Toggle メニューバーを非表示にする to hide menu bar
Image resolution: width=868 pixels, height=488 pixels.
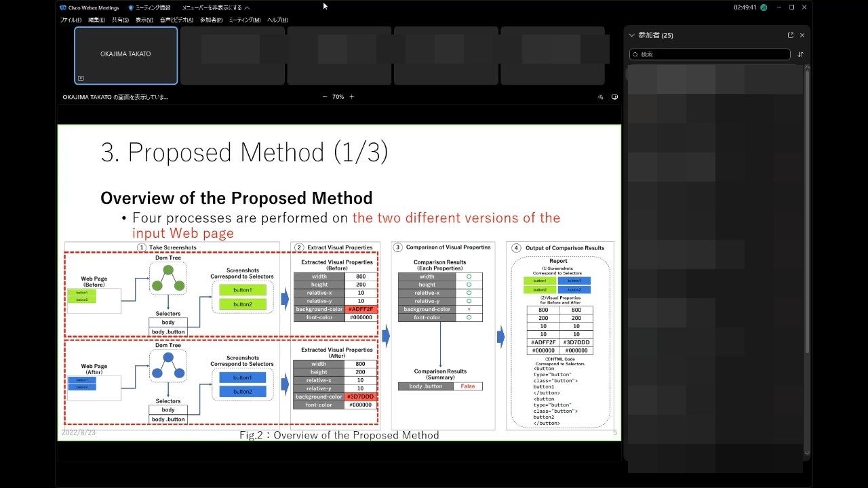tap(215, 7)
